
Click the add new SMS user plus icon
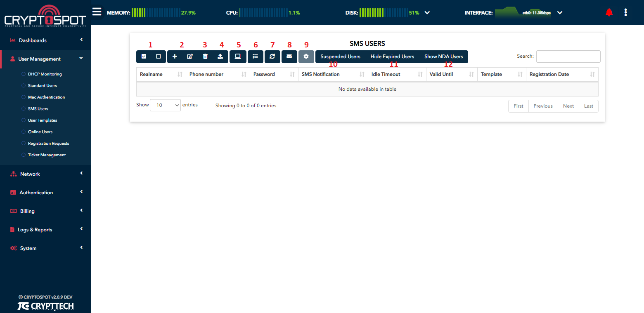click(175, 56)
